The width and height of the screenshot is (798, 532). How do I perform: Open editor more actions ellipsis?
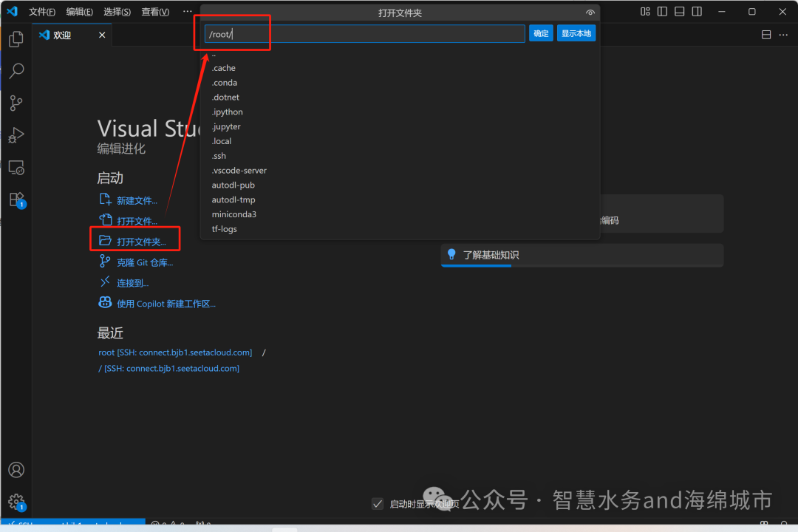coord(783,35)
